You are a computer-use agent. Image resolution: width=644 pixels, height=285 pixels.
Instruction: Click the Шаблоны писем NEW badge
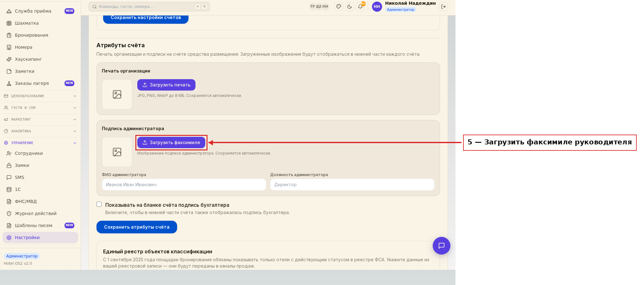coord(69,225)
